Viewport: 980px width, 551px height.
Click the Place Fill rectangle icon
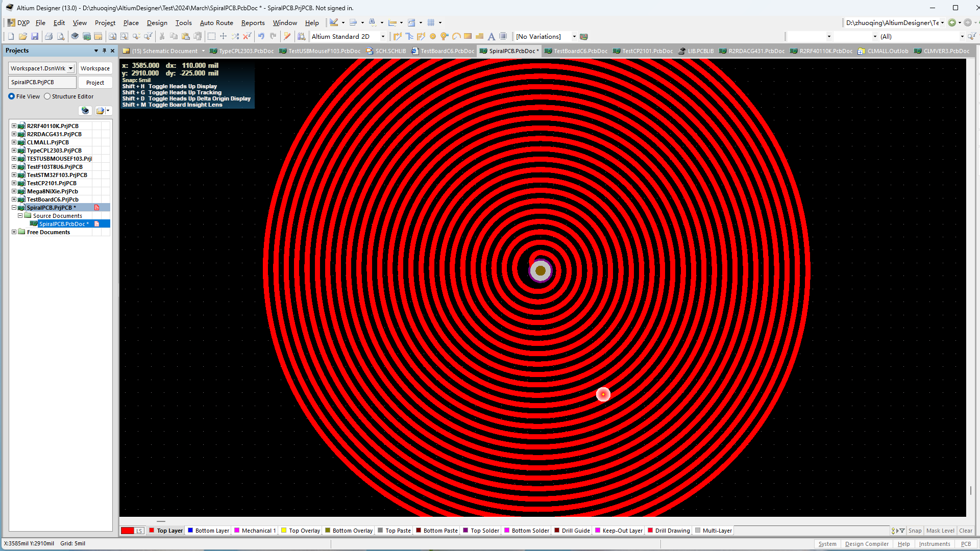pos(468,36)
